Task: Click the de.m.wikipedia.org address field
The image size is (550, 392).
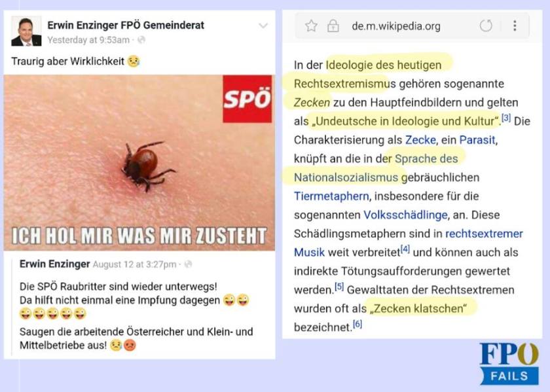Action: click(396, 26)
